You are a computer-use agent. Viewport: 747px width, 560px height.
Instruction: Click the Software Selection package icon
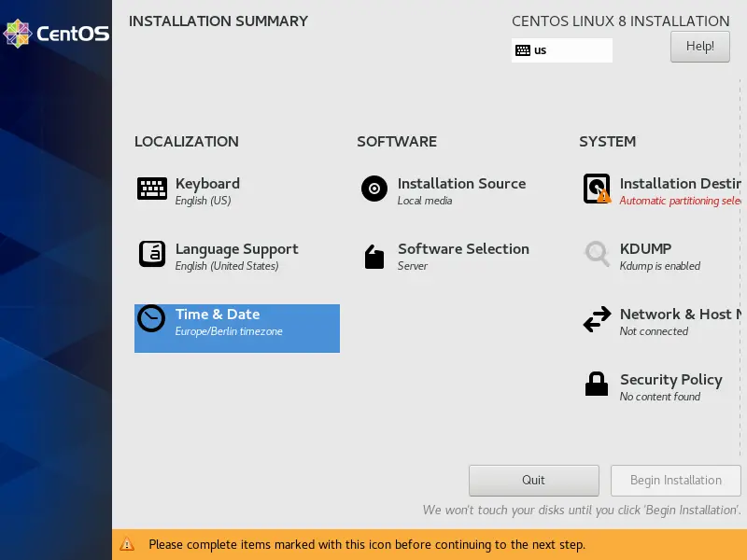click(374, 258)
